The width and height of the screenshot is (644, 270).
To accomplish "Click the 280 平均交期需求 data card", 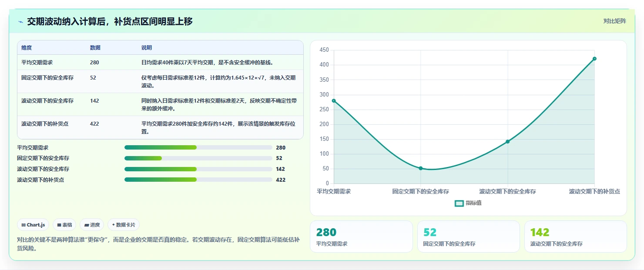I will [x=361, y=237].
